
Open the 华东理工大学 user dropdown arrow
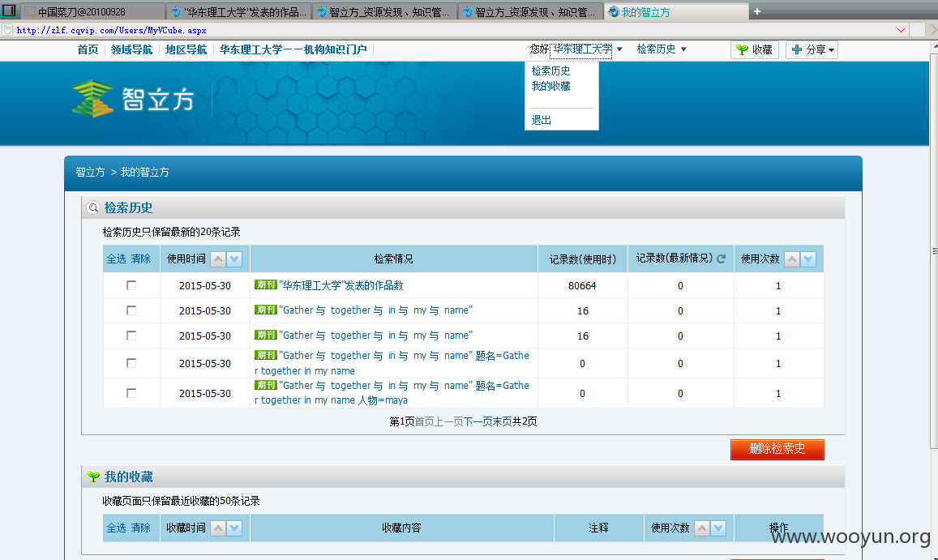pyautogui.click(x=619, y=49)
